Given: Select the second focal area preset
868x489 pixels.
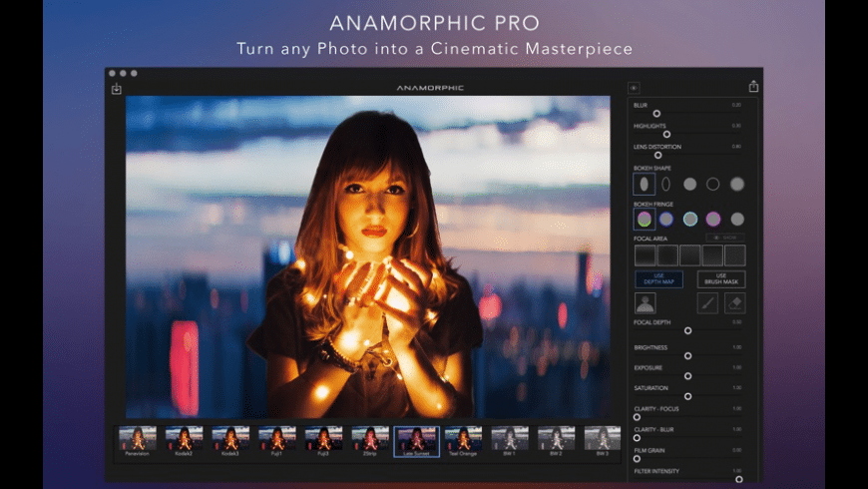Looking at the screenshot, I should tap(667, 255).
